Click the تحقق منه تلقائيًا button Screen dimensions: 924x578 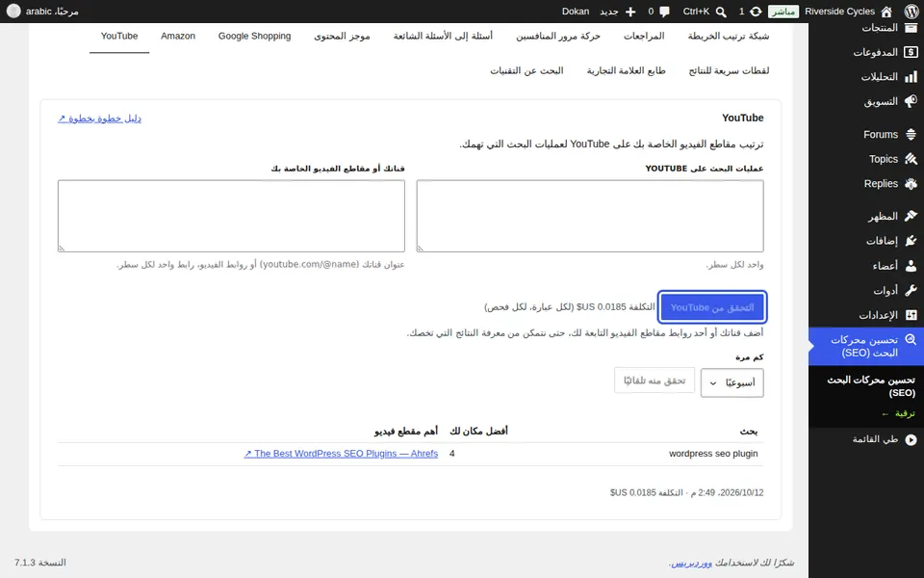click(654, 381)
